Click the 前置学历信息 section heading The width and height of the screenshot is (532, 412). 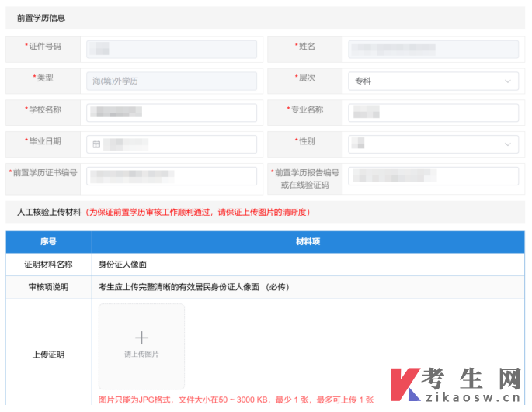point(41,18)
